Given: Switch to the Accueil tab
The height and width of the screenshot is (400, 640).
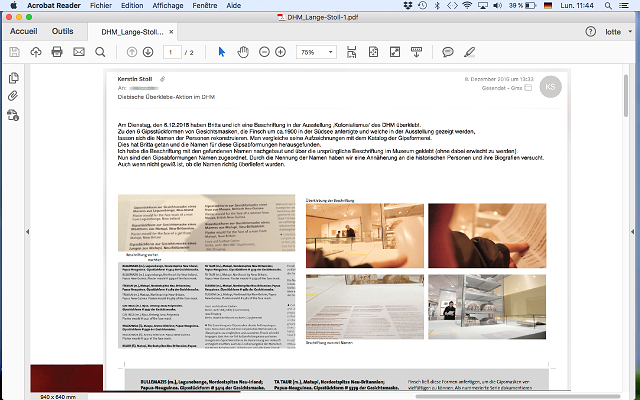Looking at the screenshot, I should pyautogui.click(x=23, y=31).
